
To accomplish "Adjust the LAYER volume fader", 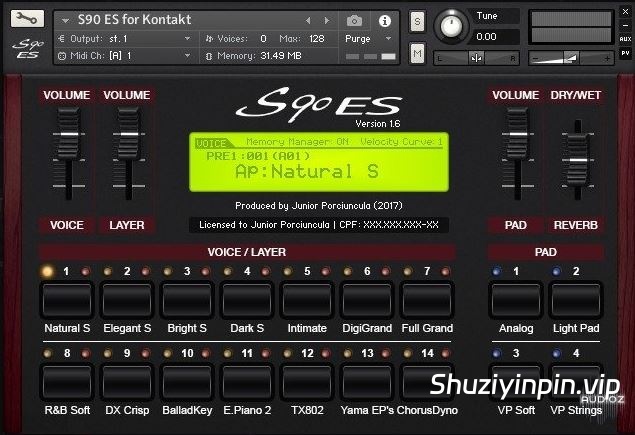I will [x=129, y=134].
